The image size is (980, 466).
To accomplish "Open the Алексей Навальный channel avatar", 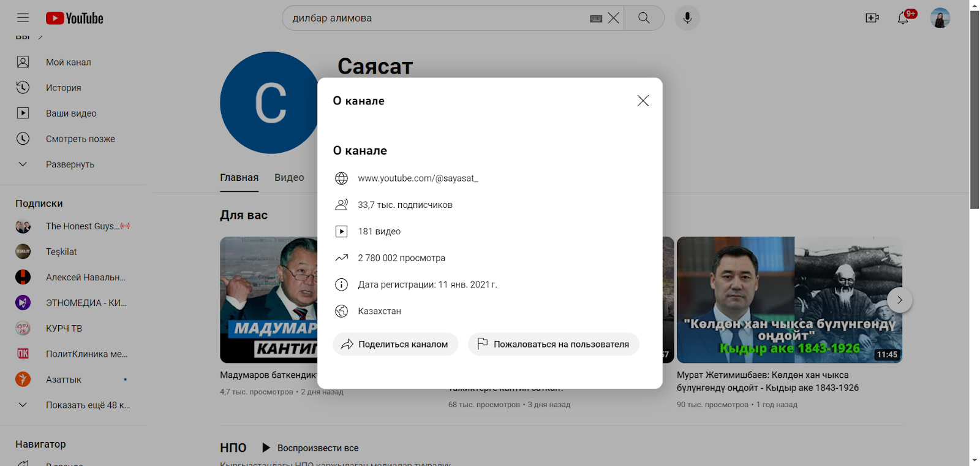I will [x=23, y=277].
